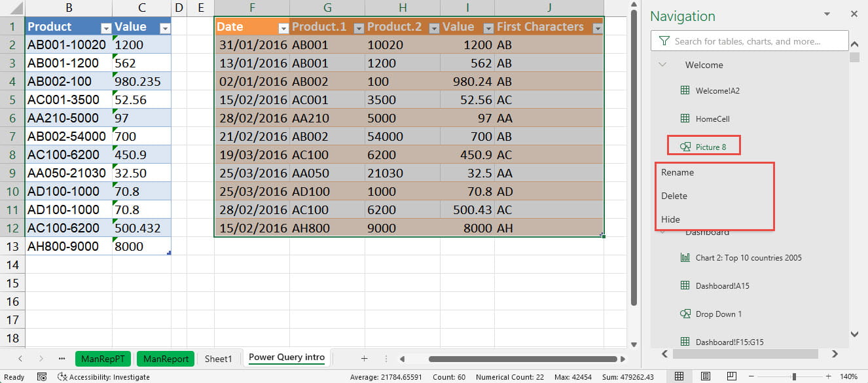Switch to Normal view in status bar

point(679,376)
